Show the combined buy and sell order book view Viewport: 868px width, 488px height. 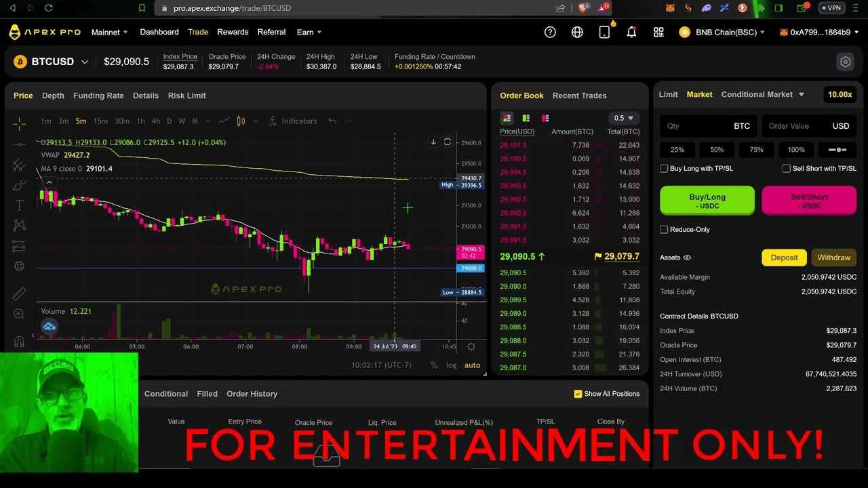click(x=507, y=118)
